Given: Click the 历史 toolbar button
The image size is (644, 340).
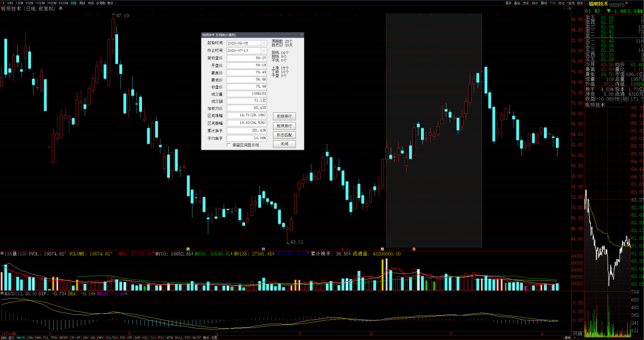Looking at the screenshot, I should click(x=526, y=3).
